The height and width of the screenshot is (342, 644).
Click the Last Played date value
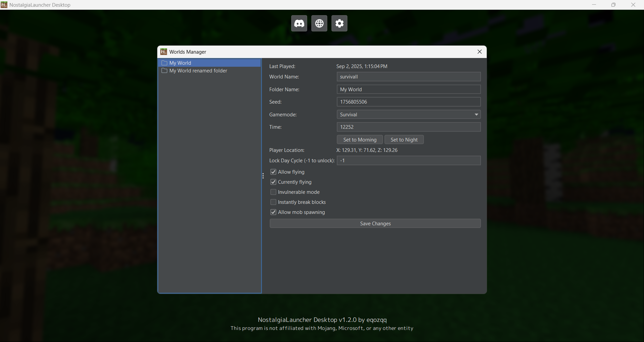(x=362, y=66)
